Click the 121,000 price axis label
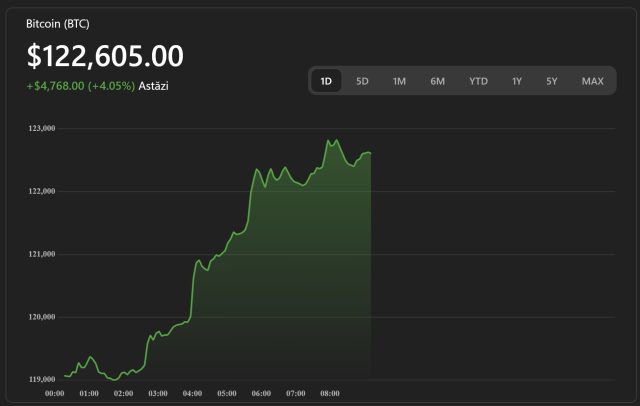640x406 pixels. (41, 254)
